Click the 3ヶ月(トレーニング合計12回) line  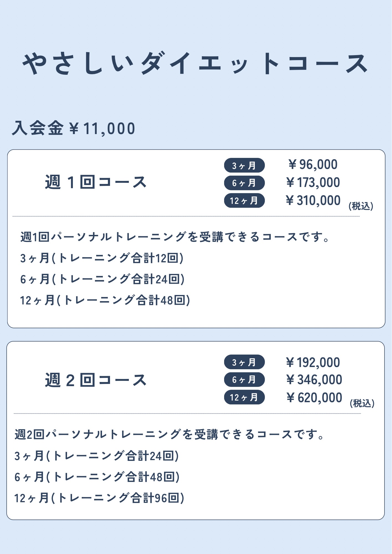click(102, 258)
